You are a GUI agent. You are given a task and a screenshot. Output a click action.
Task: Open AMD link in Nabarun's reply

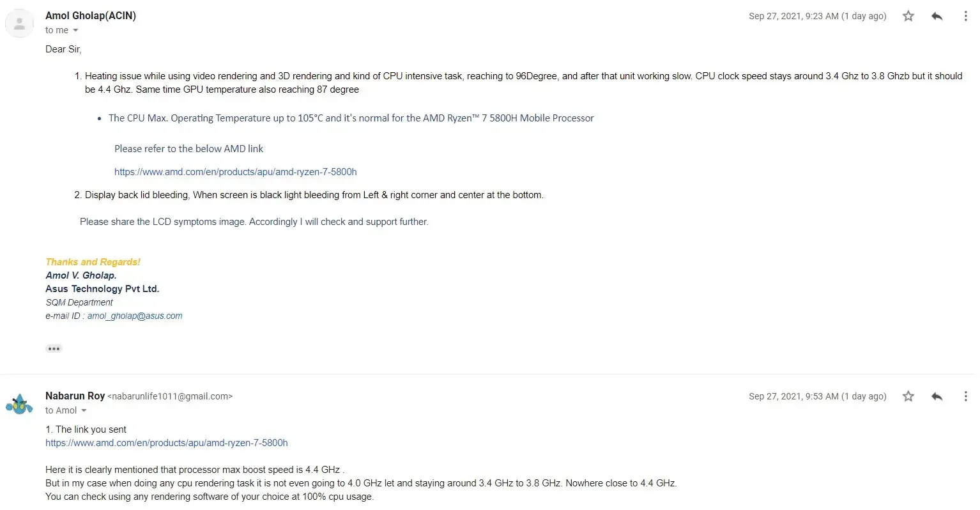pos(166,443)
